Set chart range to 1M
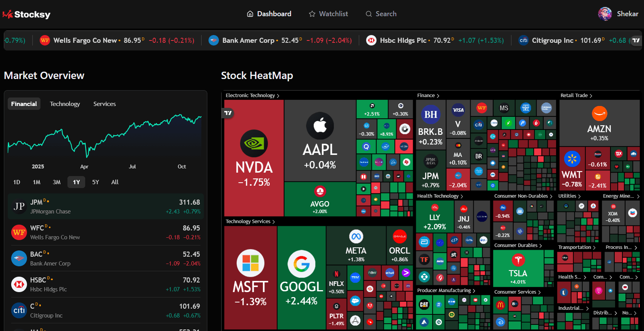This screenshot has height=331, width=644. 37,182
